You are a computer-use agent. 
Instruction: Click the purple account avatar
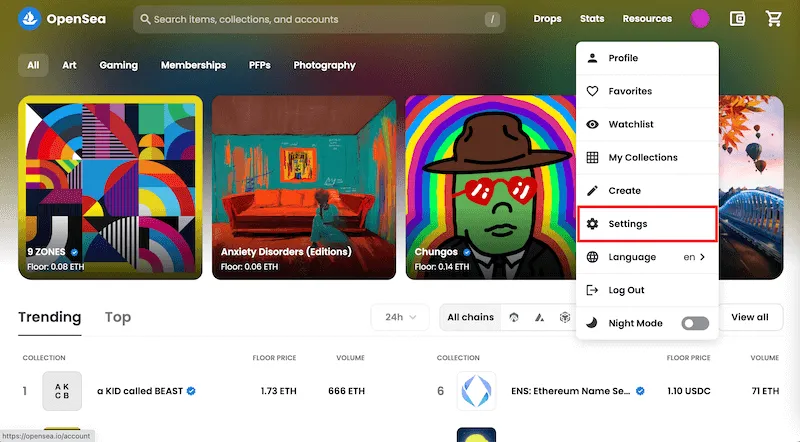(x=700, y=19)
